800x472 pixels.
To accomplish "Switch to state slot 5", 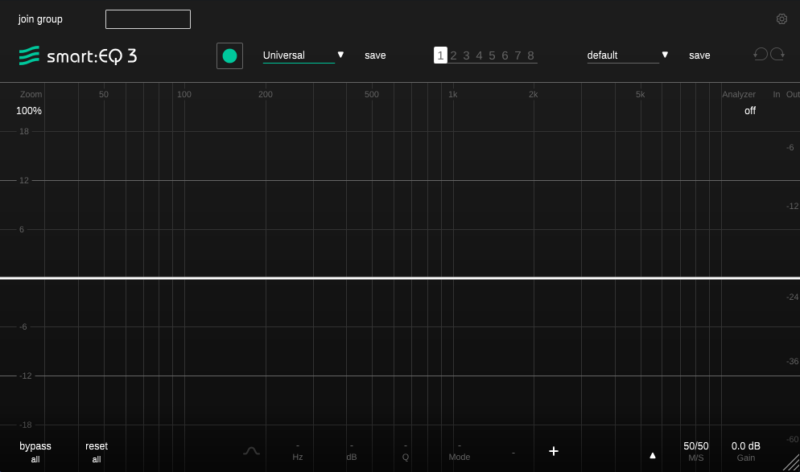I will coord(492,56).
